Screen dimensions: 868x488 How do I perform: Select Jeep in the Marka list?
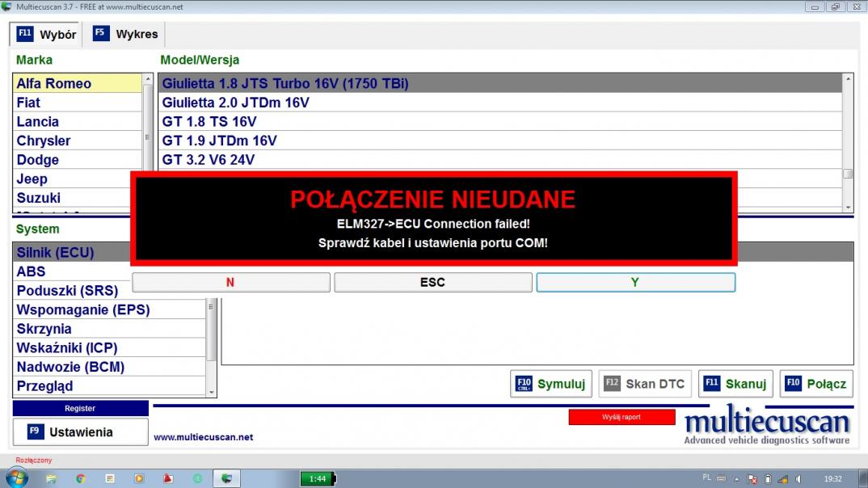tap(72, 179)
